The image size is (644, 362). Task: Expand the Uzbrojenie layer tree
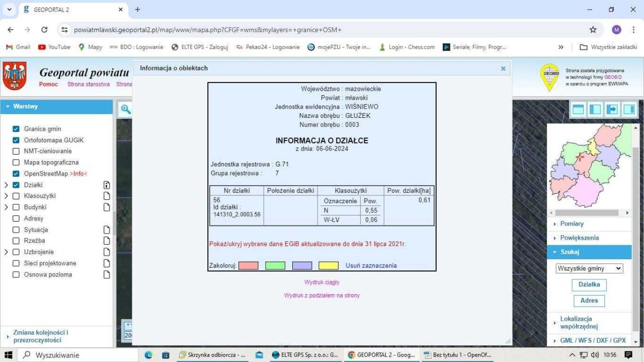coord(6,252)
